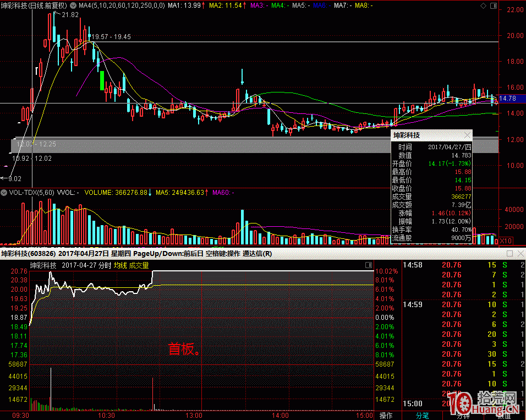The width and height of the screenshot is (526, 420).
Task: Close the 坤彩科技 data info popup
Action: click(x=467, y=135)
